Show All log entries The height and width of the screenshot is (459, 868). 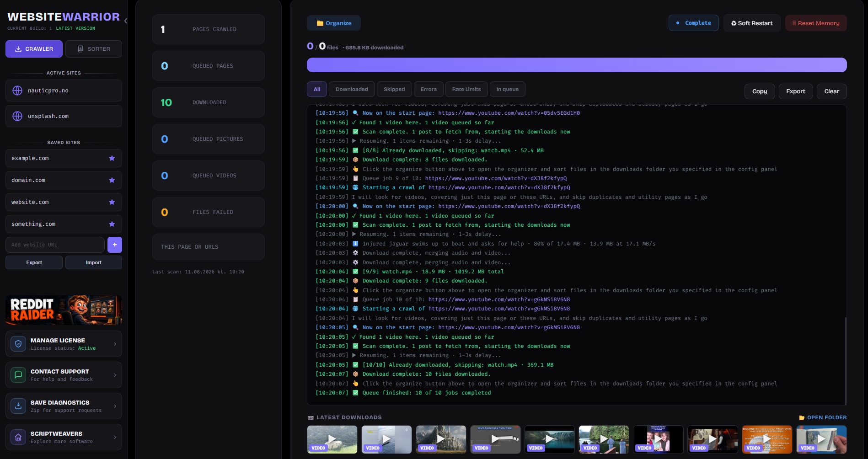click(317, 89)
